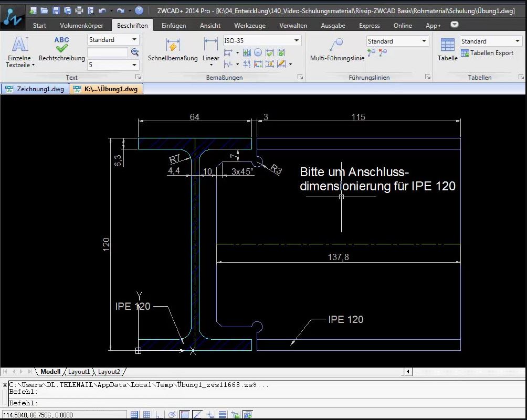Toggle ortho mode in the status bar
The image size is (527, 420).
(160, 415)
